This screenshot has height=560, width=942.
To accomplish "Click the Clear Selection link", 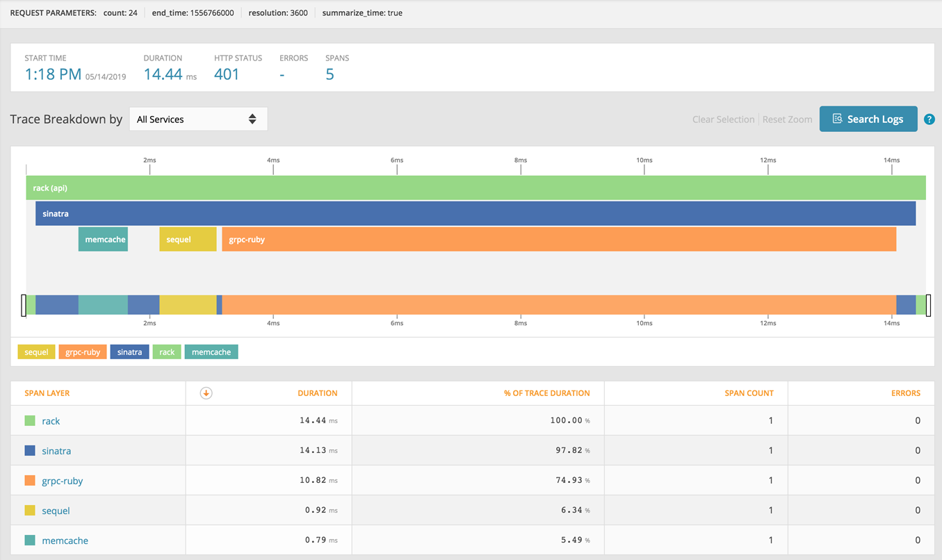I will click(x=723, y=120).
